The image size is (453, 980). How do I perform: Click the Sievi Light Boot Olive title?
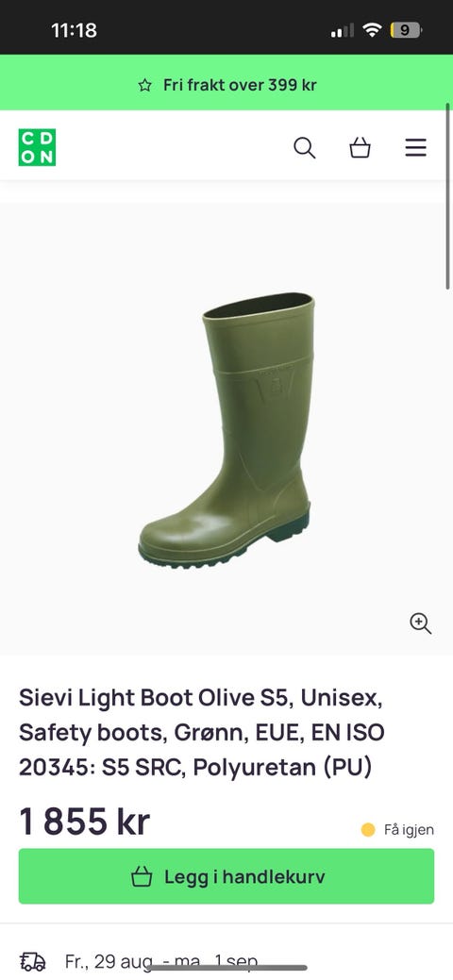[x=201, y=733]
